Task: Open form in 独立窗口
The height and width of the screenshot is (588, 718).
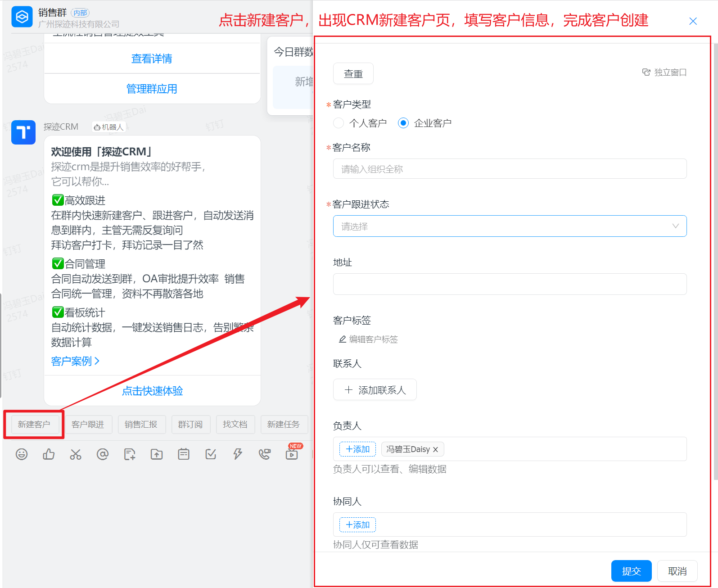Action: pyautogui.click(x=664, y=72)
